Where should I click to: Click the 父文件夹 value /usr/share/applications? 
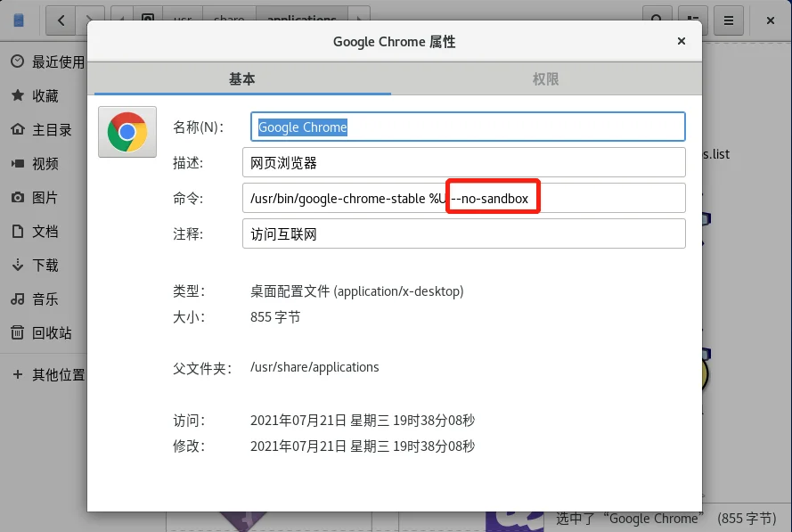tap(314, 367)
